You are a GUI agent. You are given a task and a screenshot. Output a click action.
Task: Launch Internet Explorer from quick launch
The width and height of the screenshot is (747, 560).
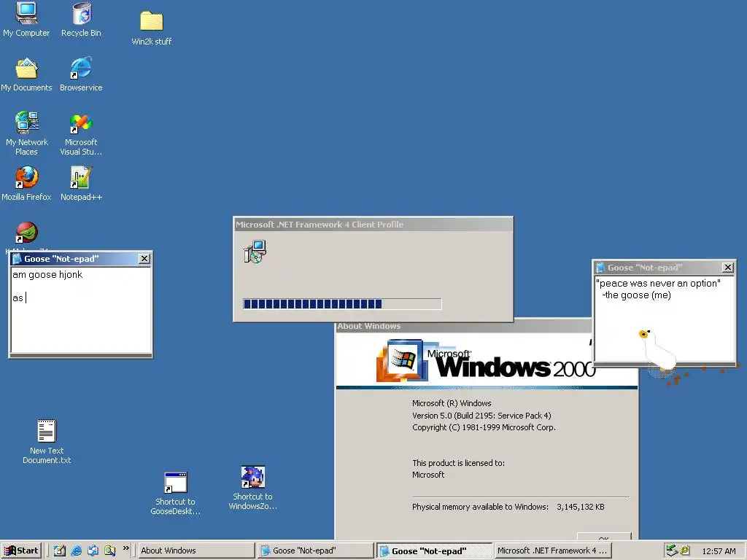coord(76,551)
